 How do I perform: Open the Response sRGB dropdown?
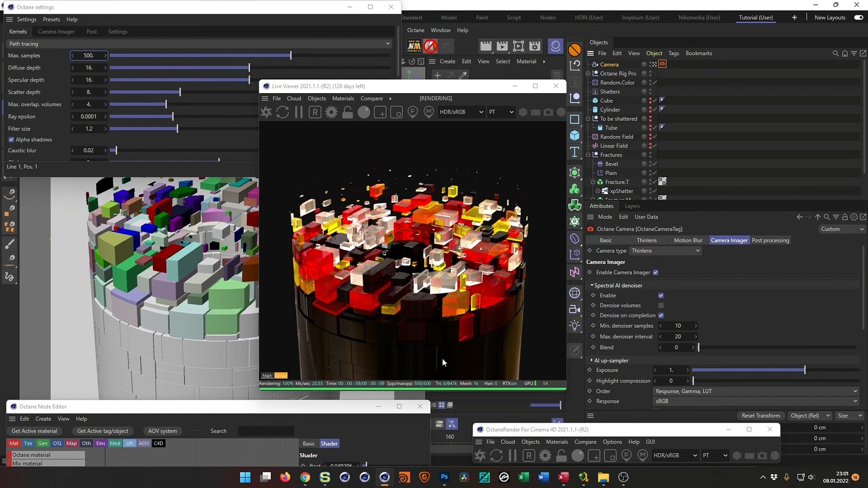tap(756, 401)
